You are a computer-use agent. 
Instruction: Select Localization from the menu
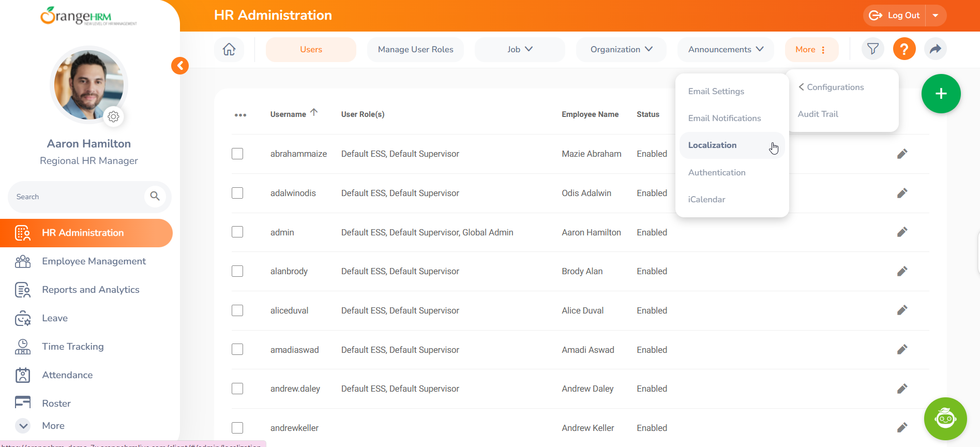click(712, 145)
